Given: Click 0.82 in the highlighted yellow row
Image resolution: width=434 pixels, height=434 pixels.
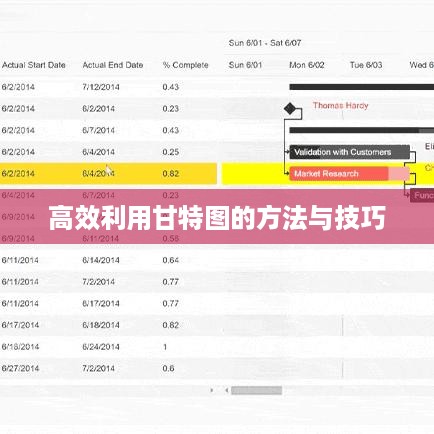Looking at the screenshot, I should tap(171, 174).
